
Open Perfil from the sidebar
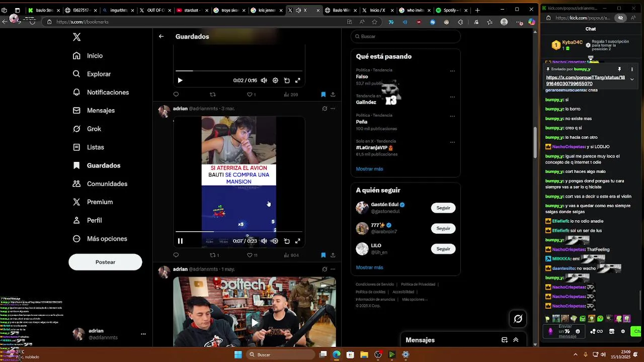tap(88, 220)
